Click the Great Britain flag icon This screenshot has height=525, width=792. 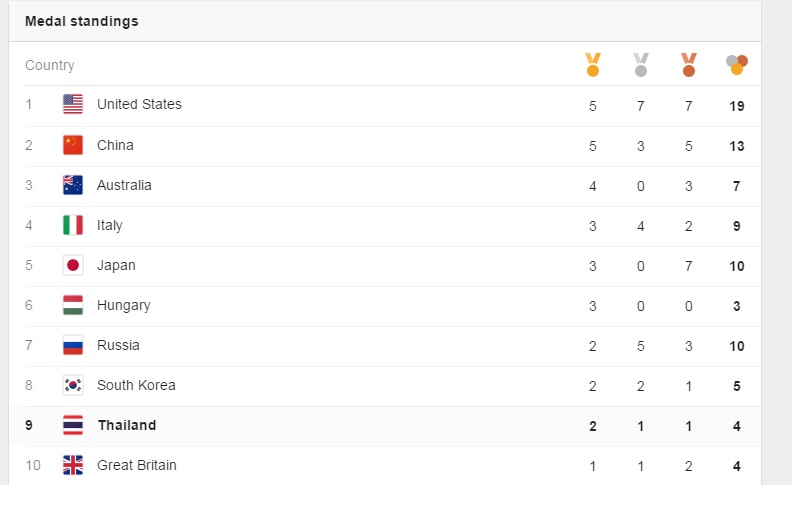click(73, 465)
